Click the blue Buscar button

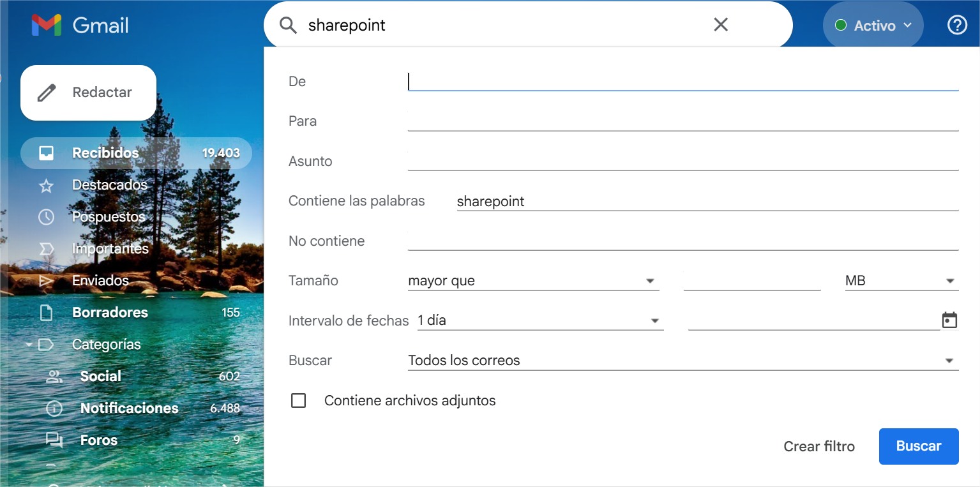919,446
